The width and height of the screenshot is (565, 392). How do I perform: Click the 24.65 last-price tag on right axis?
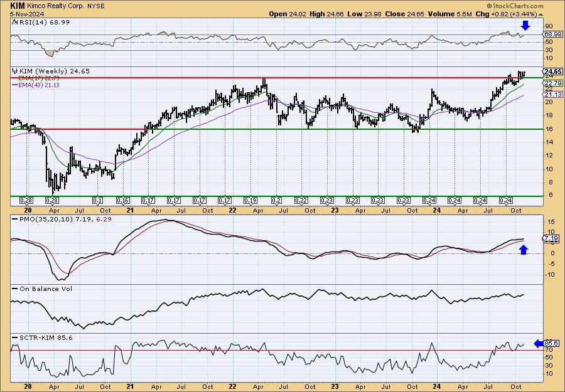pyautogui.click(x=553, y=72)
